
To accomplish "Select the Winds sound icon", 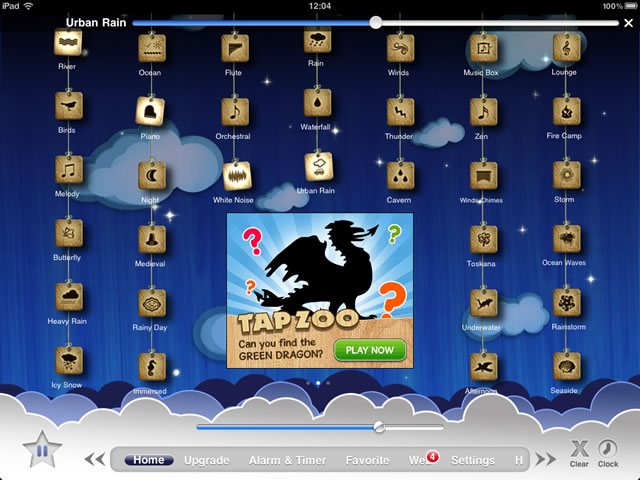I will coord(400,48).
